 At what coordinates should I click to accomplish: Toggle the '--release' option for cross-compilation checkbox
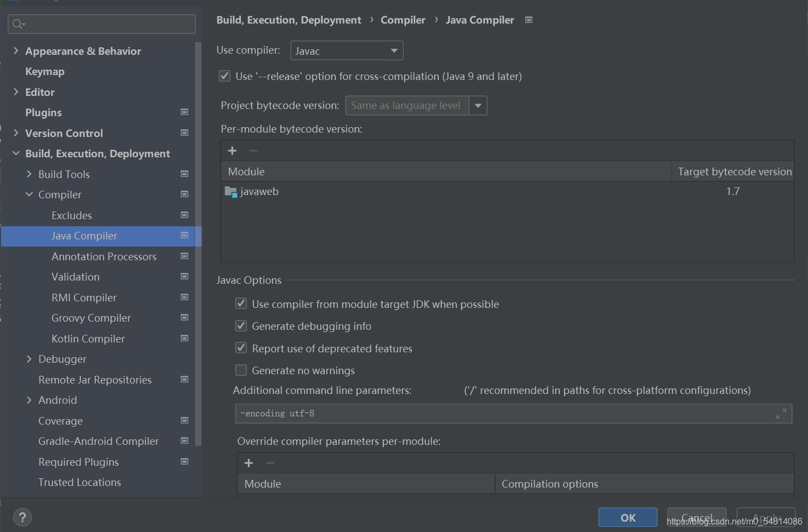225,76
